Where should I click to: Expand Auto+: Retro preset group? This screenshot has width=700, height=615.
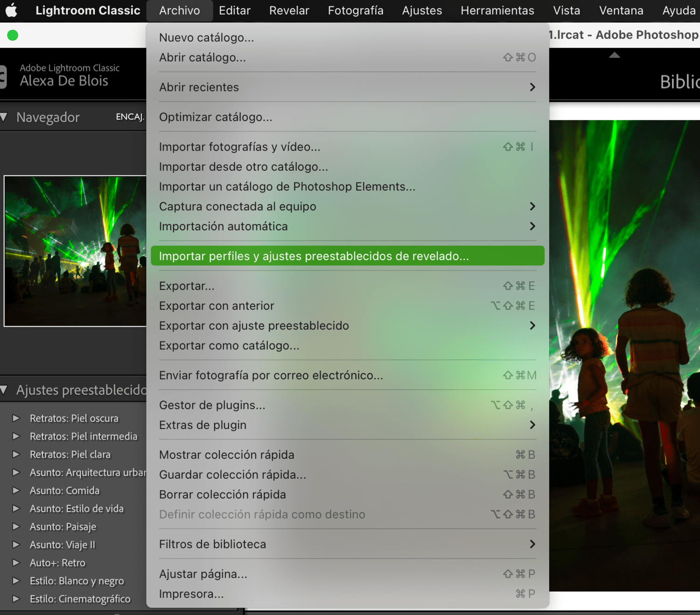click(16, 563)
